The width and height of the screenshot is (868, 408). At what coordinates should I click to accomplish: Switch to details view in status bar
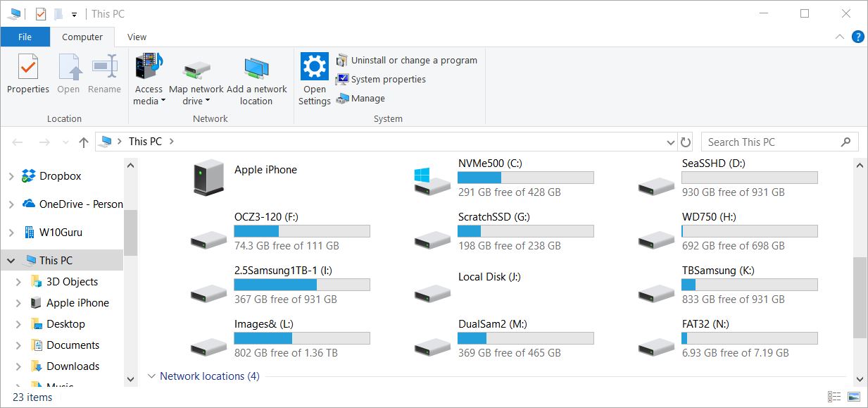834,397
